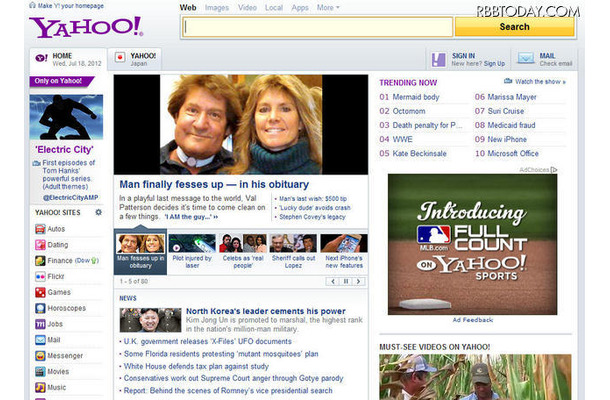Switch to Apps search tab

(300, 8)
